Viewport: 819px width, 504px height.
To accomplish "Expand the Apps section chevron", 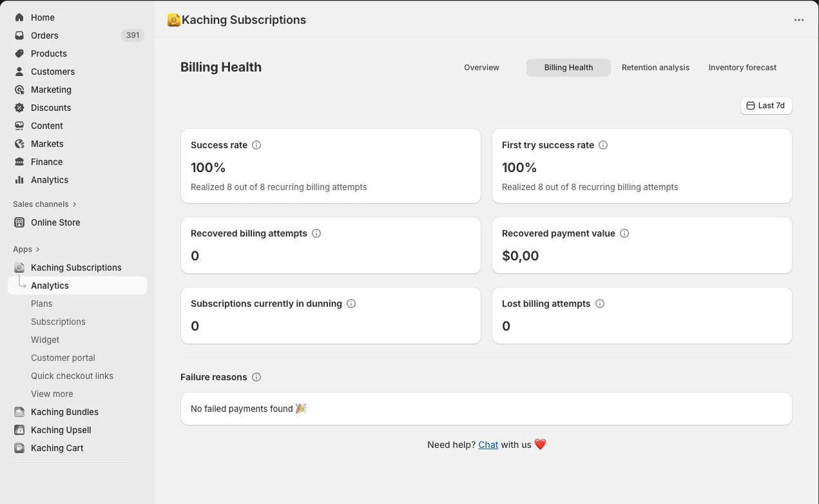I will coord(38,249).
